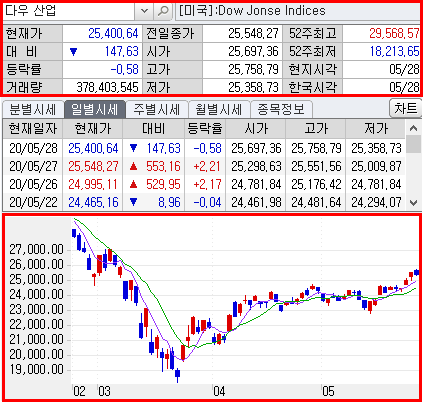Switch to the 월별시세 tab

click(219, 109)
